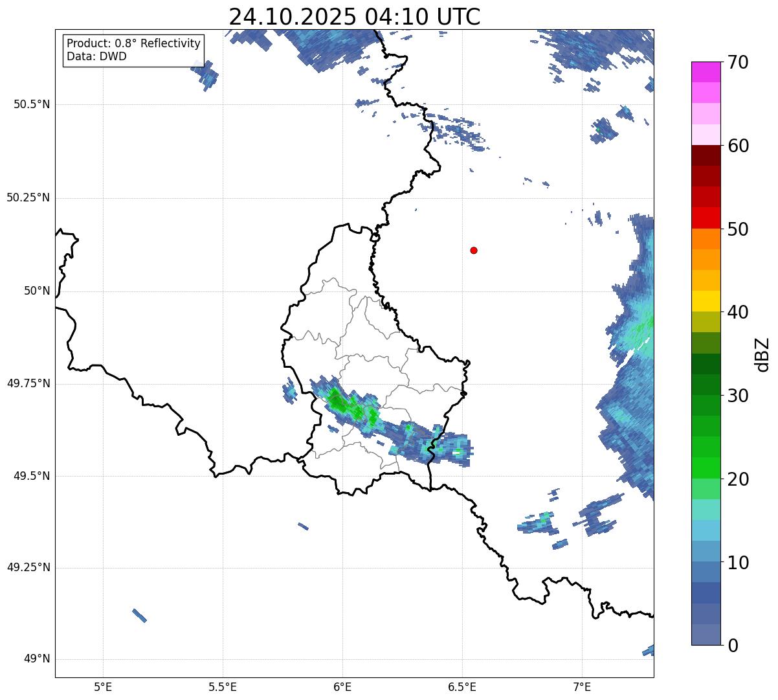Pick the yellow swatch just above 40
Image resolution: width=778 pixels, height=700 pixels.
coord(705,301)
